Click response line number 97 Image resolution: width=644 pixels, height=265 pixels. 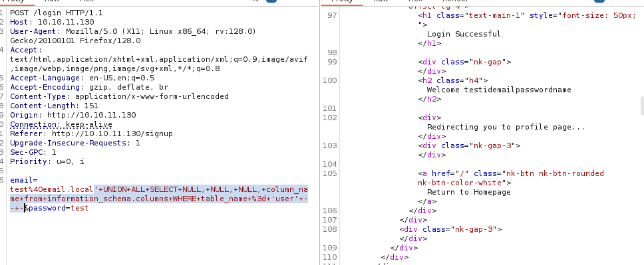(332, 15)
